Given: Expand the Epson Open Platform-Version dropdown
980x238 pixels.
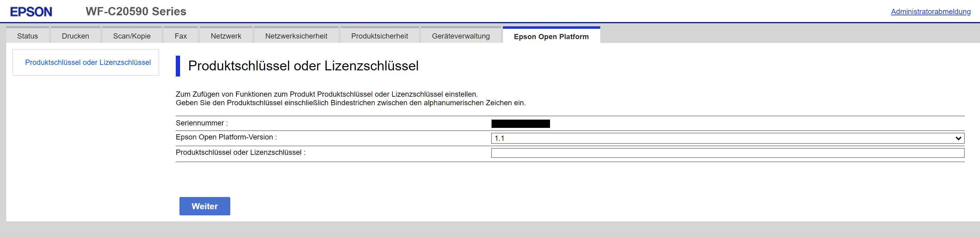Looking at the screenshot, I should click(727, 138).
